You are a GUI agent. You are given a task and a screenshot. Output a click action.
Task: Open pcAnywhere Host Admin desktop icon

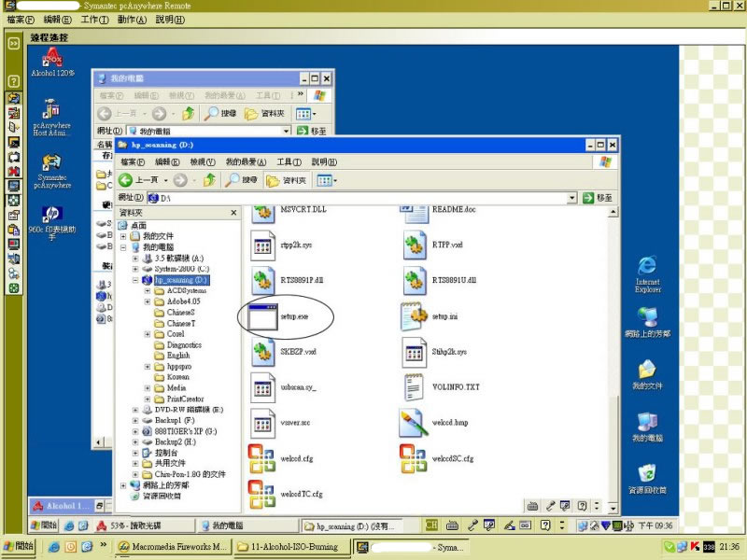[51, 118]
